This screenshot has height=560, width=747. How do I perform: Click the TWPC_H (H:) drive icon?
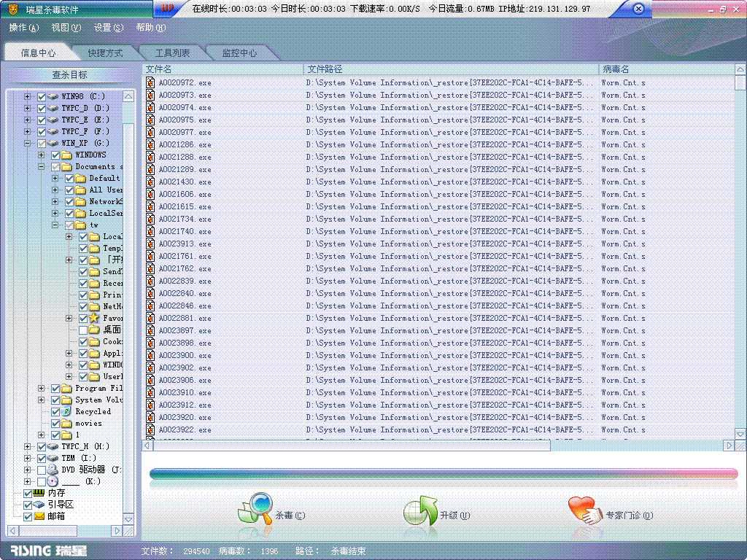pos(53,447)
